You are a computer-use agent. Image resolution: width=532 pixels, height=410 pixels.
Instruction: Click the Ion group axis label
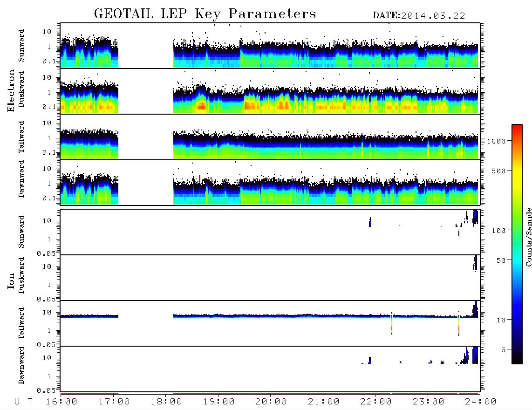point(11,280)
